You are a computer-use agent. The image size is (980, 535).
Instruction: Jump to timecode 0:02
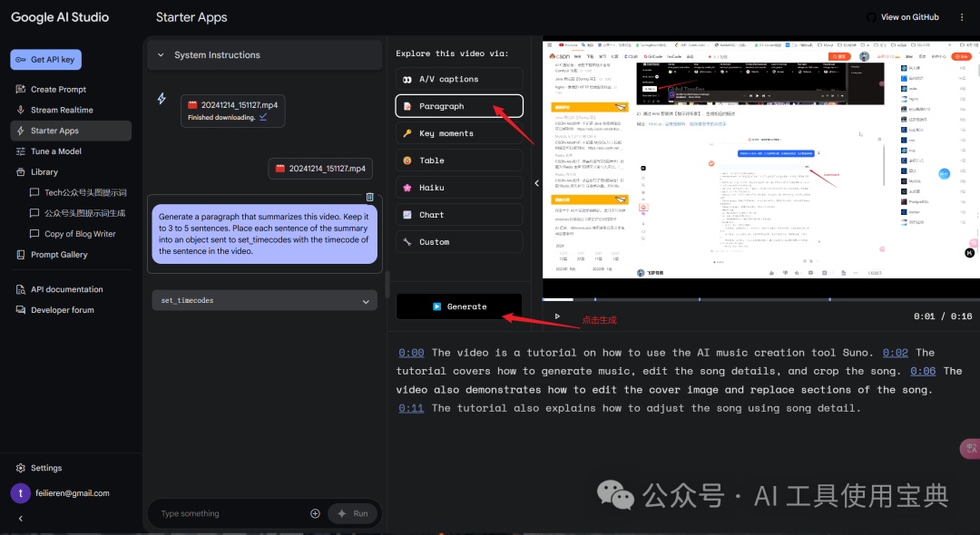pos(895,353)
